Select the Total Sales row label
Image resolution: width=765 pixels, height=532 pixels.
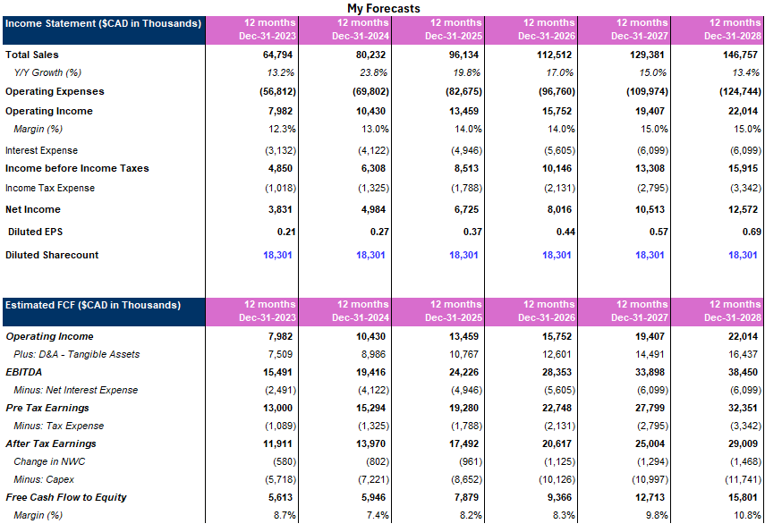(31, 55)
